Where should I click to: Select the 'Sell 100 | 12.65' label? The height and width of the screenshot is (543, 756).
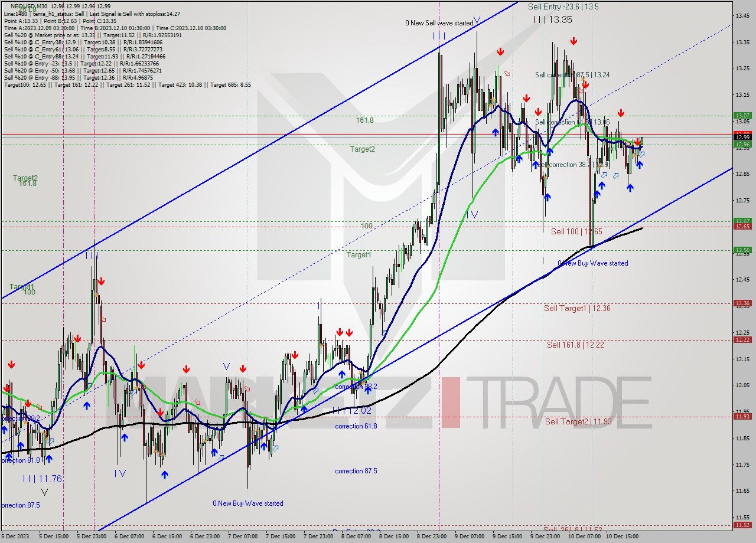click(x=576, y=231)
